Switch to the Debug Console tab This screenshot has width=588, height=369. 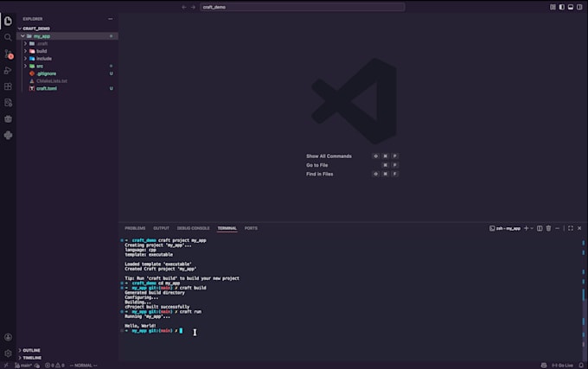193,228
